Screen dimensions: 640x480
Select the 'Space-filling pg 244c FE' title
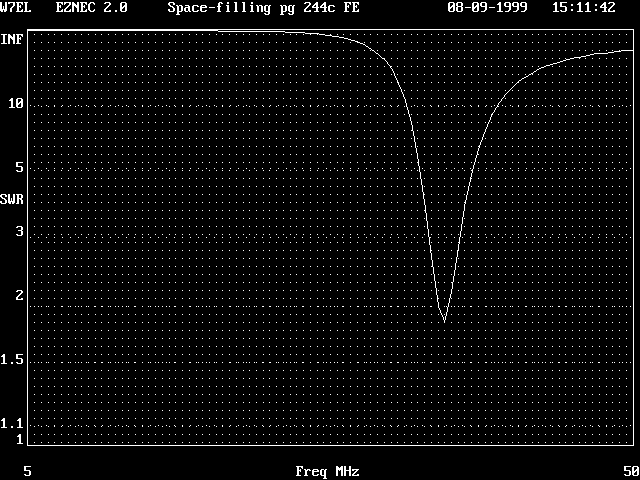(264, 8)
